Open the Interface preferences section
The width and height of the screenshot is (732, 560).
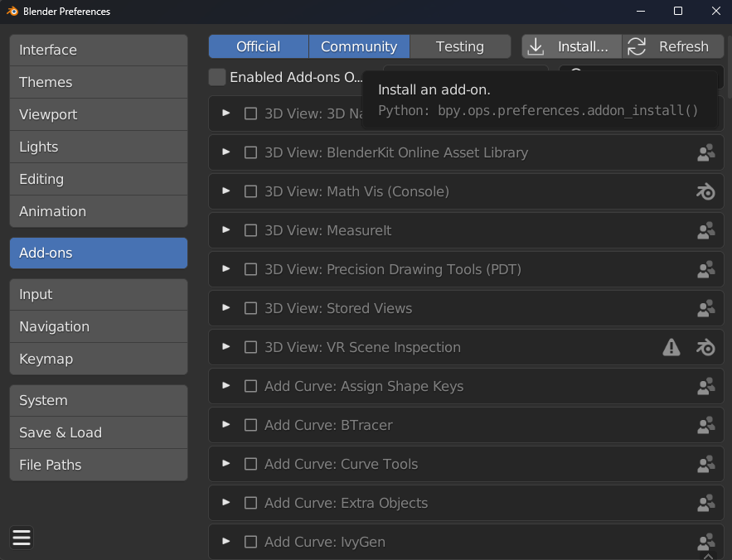(99, 50)
